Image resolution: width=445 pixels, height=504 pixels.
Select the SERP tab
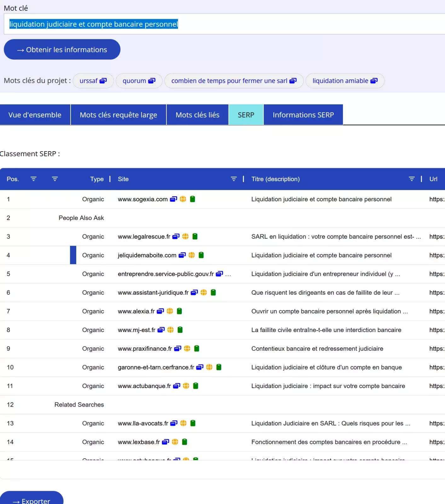click(246, 115)
